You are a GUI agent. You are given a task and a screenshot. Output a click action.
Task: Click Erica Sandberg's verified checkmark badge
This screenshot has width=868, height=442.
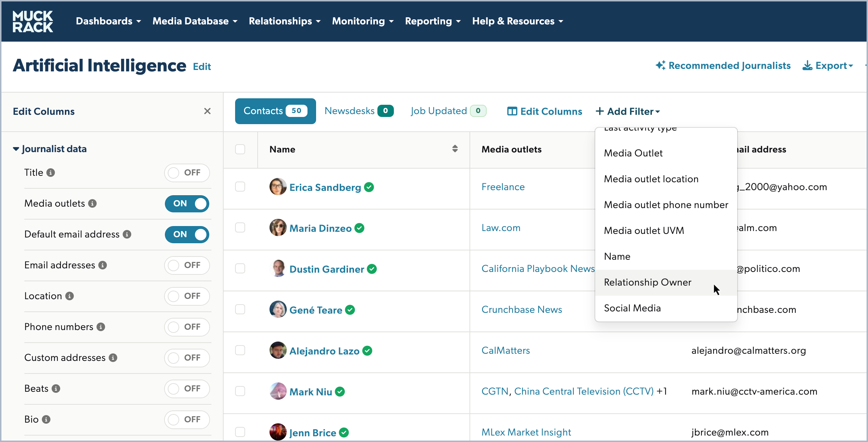pos(369,187)
